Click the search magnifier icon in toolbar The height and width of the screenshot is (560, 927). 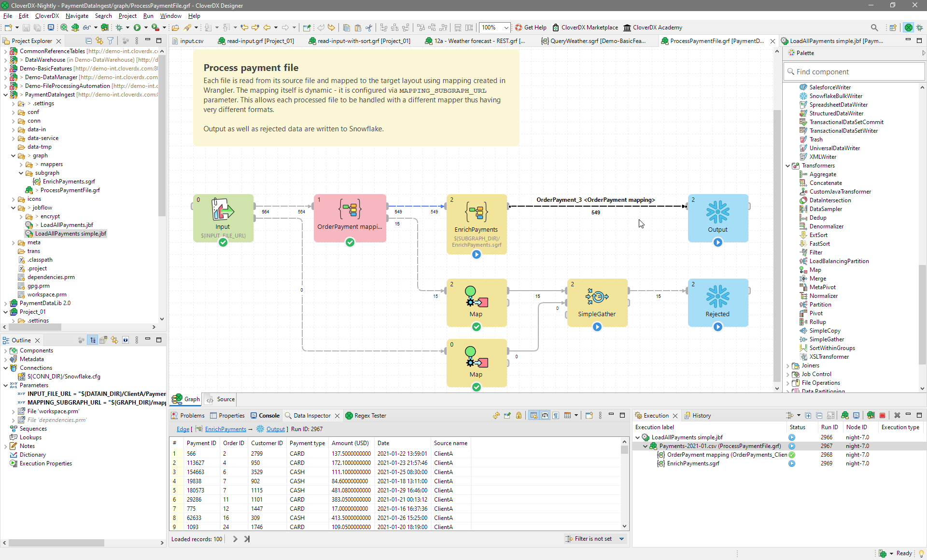[874, 28]
